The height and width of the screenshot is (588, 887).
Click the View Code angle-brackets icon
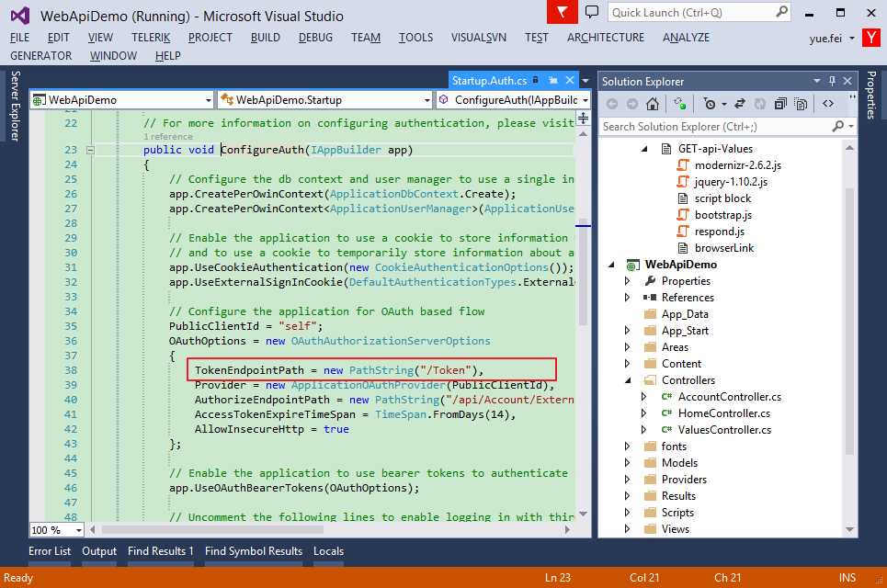[828, 104]
